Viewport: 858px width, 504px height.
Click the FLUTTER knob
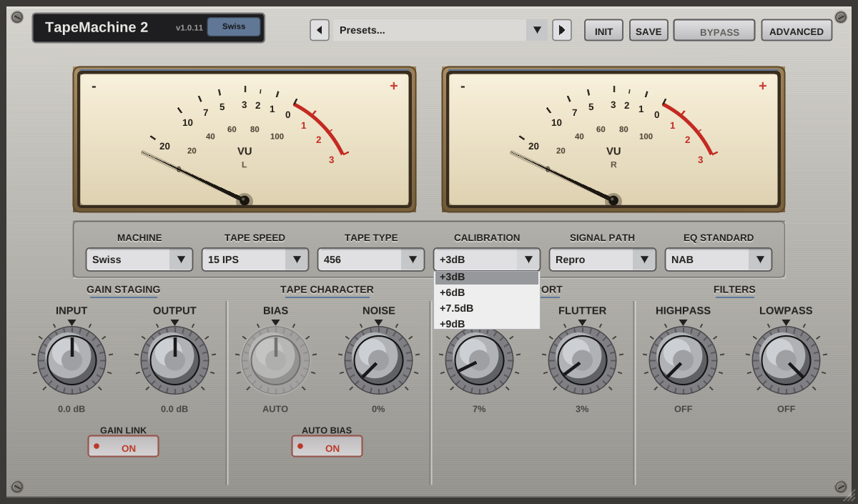[x=582, y=360]
